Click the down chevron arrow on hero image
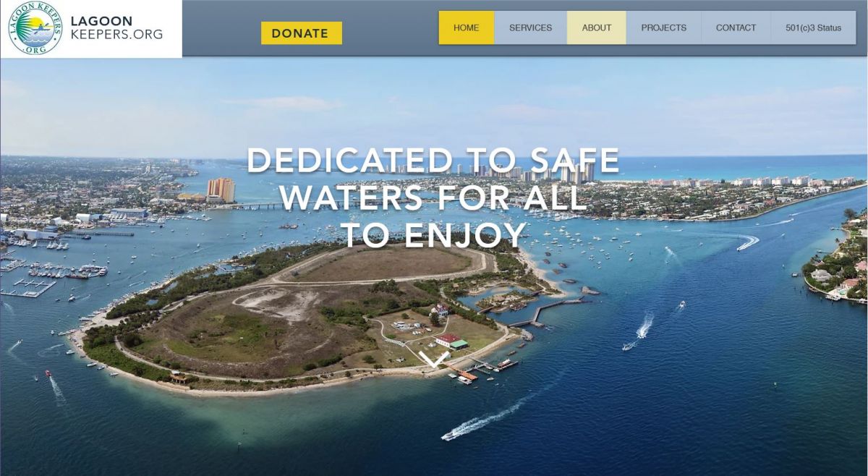Screen dimensions: 868x476 click(434, 360)
